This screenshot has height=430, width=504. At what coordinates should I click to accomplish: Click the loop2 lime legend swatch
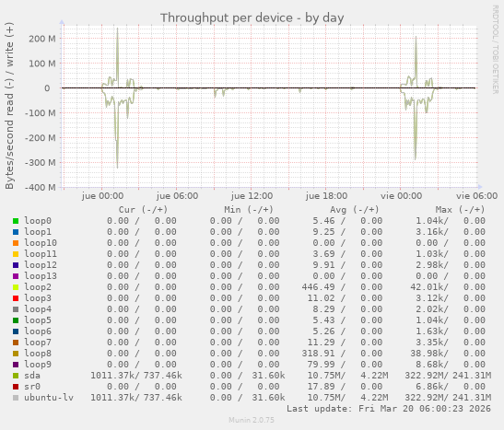[16, 287]
